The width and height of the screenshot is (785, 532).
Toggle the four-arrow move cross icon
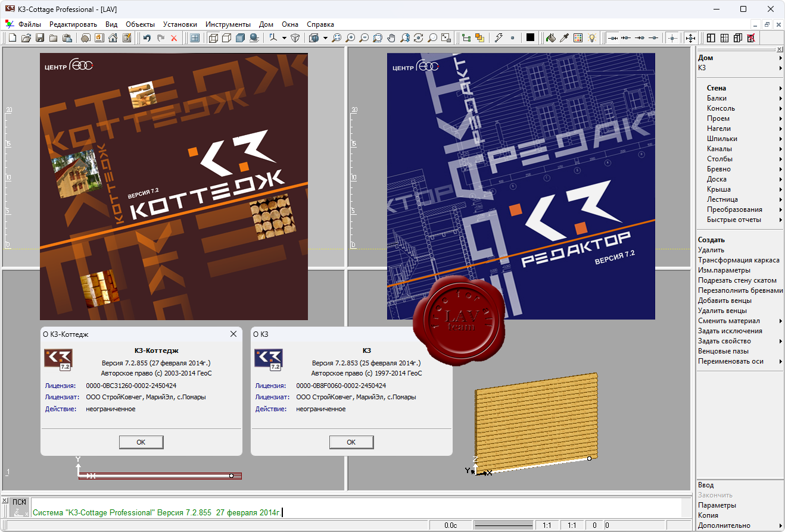click(x=691, y=38)
